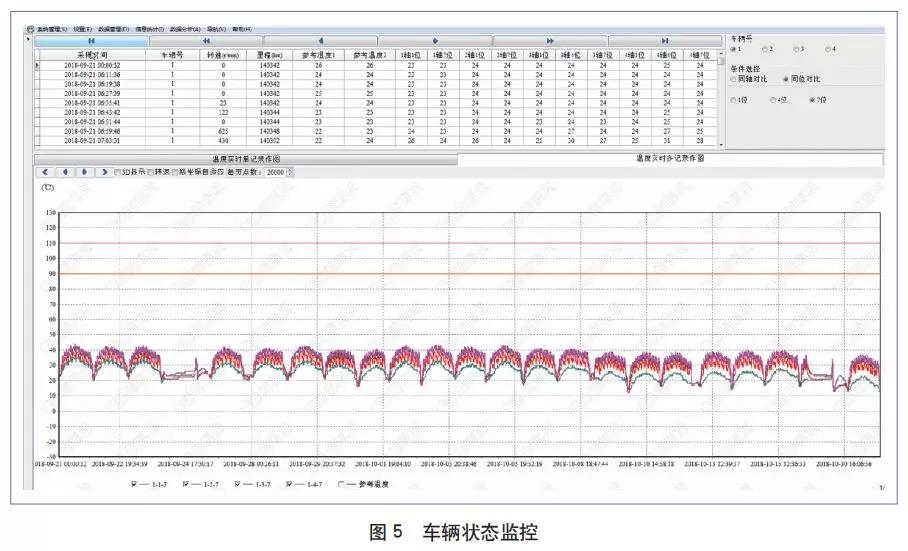Switch to 温度实时单记录作图 tab
This screenshot has height=551, width=908.
(246, 158)
